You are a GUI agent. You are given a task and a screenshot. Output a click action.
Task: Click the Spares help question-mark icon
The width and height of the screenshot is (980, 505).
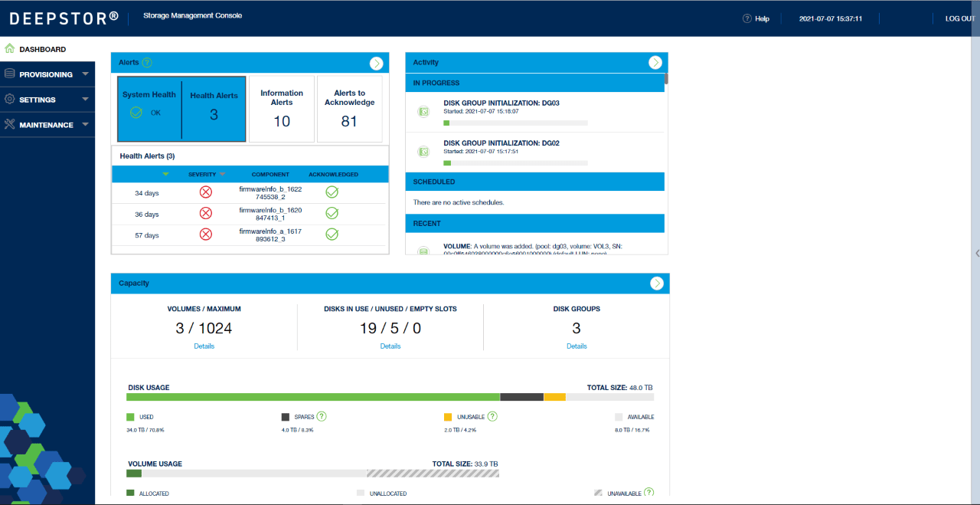322,417
